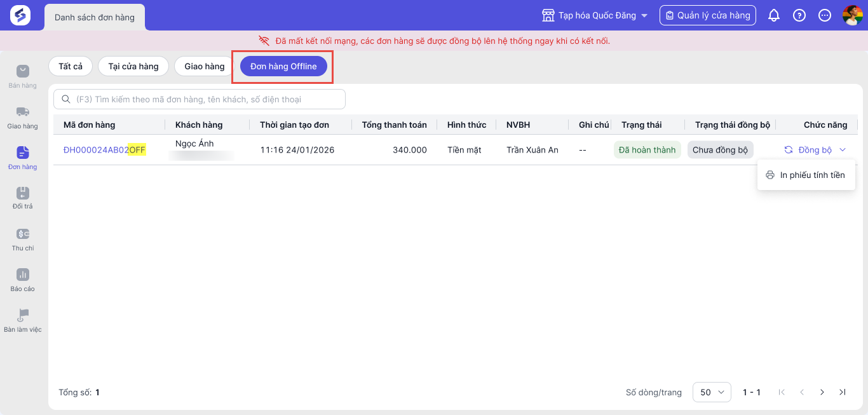868x415 pixels.
Task: Click customer name Ngọc Ánh
Action: [194, 144]
